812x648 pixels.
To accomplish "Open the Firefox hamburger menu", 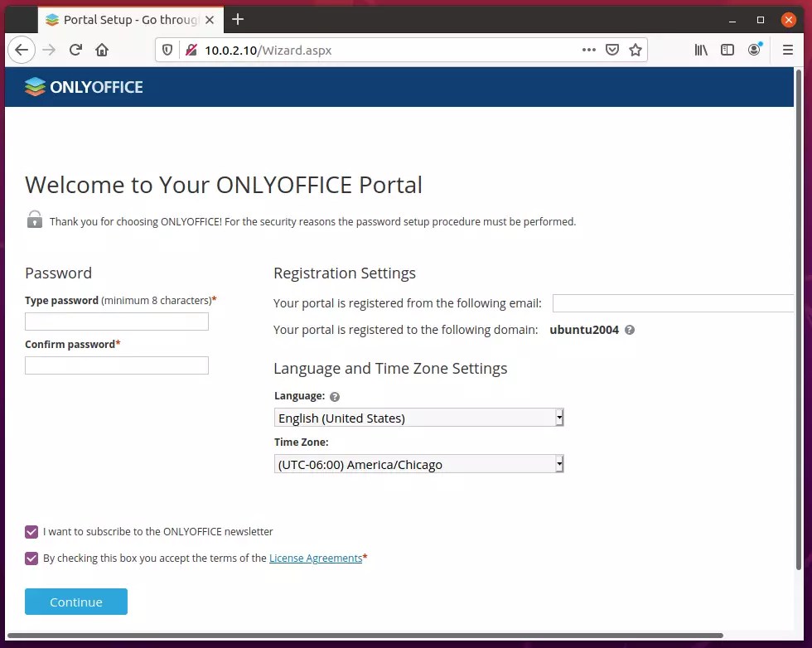I will [787, 50].
